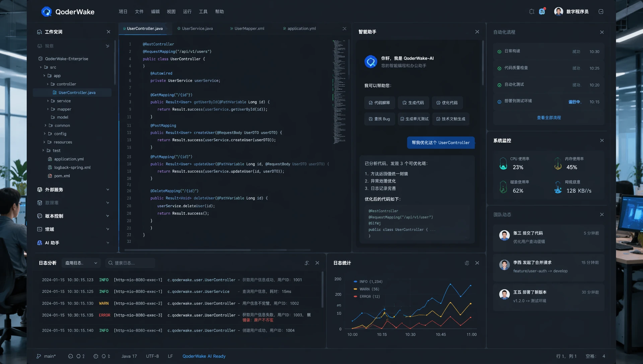Expand the service folder in tree
This screenshot has width=643, height=364.
tap(48, 101)
